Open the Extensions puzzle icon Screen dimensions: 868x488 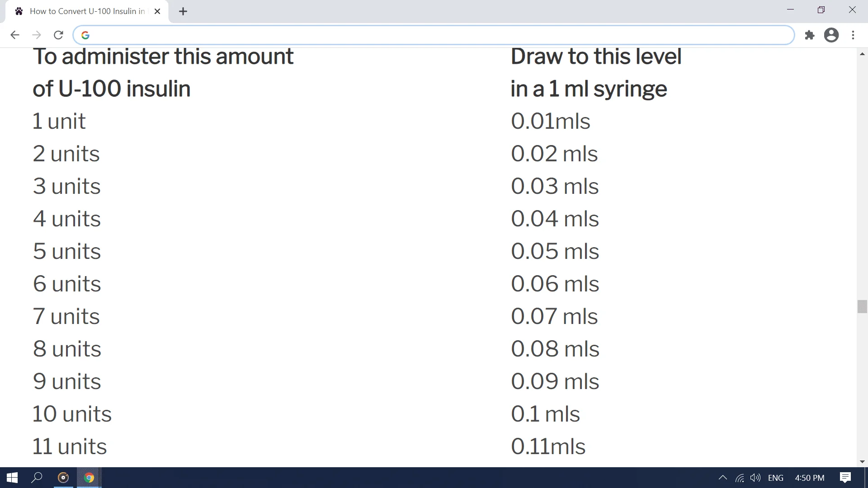[x=810, y=35]
